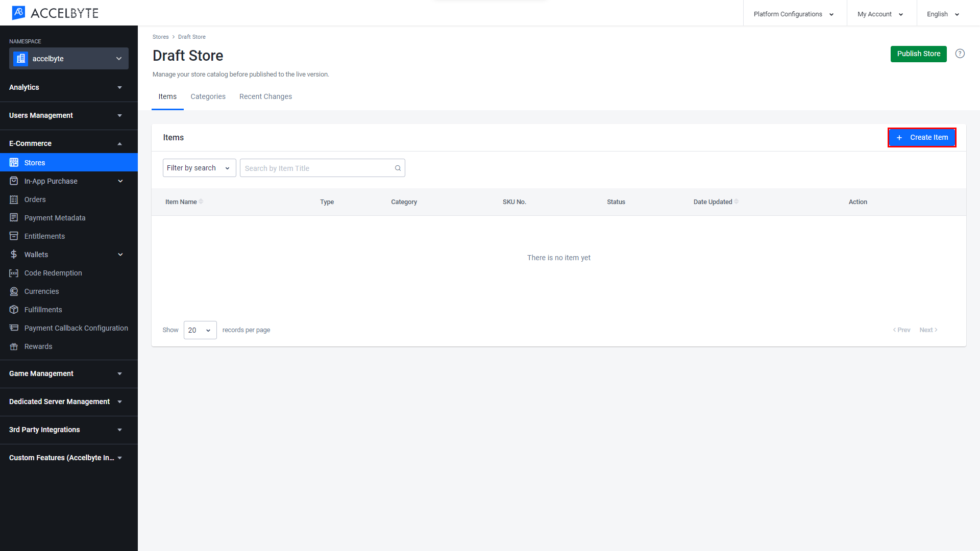Open My Account dropdown
Image resolution: width=980 pixels, height=551 pixels.
881,14
